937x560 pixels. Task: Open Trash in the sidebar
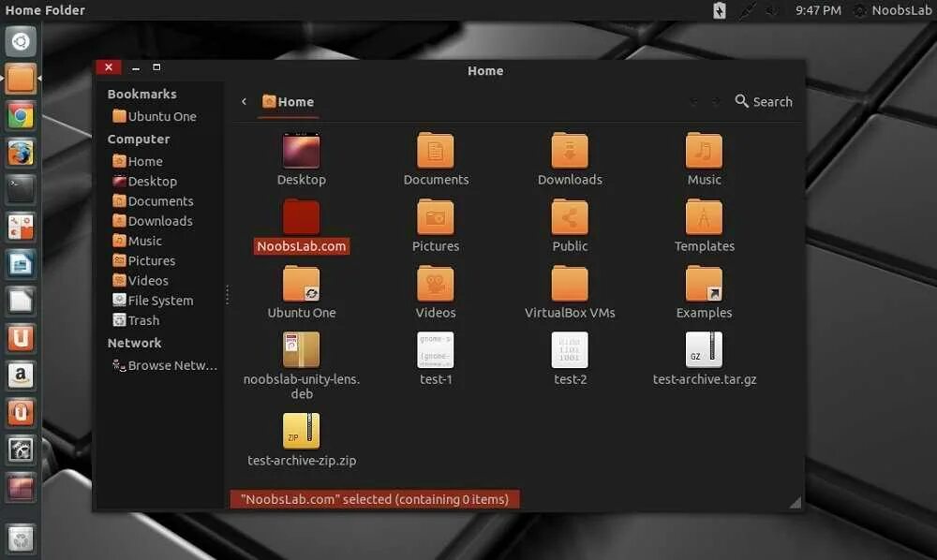pos(136,320)
